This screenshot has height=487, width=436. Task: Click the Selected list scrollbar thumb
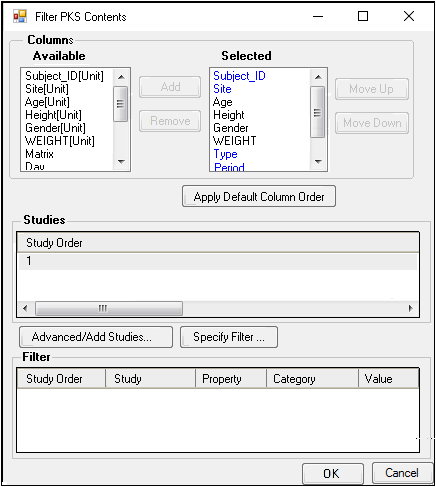[317, 112]
